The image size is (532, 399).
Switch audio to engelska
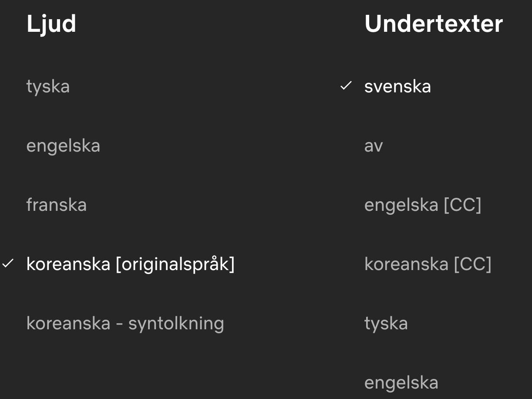63,145
